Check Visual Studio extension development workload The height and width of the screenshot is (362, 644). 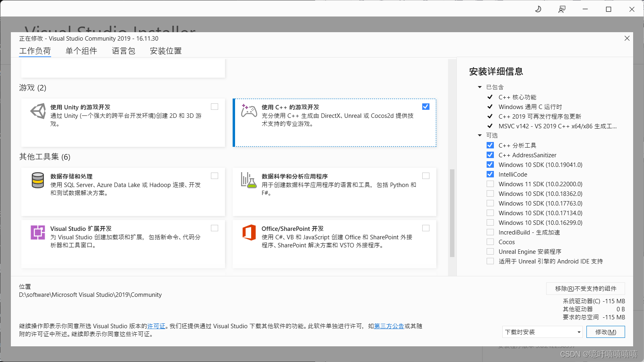tap(215, 228)
